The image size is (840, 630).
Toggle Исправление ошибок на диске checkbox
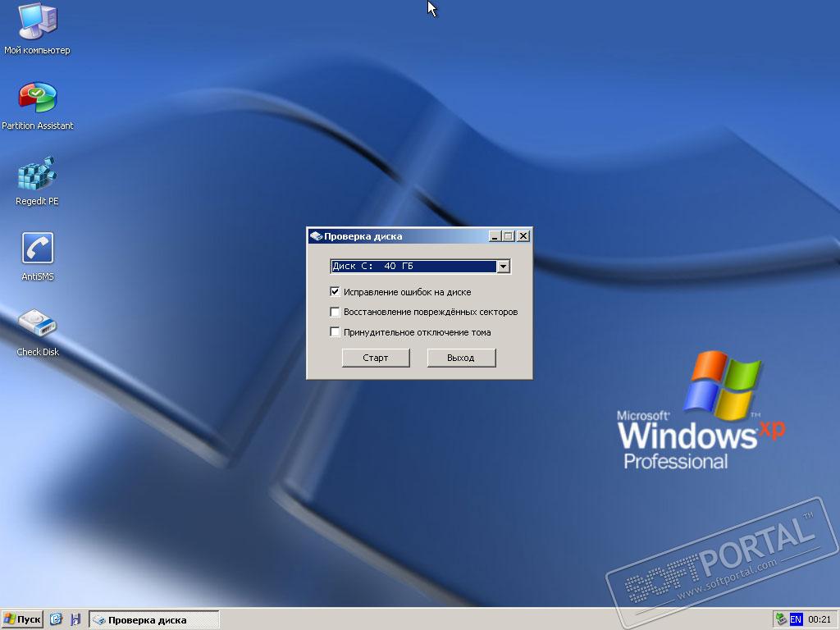tap(335, 292)
